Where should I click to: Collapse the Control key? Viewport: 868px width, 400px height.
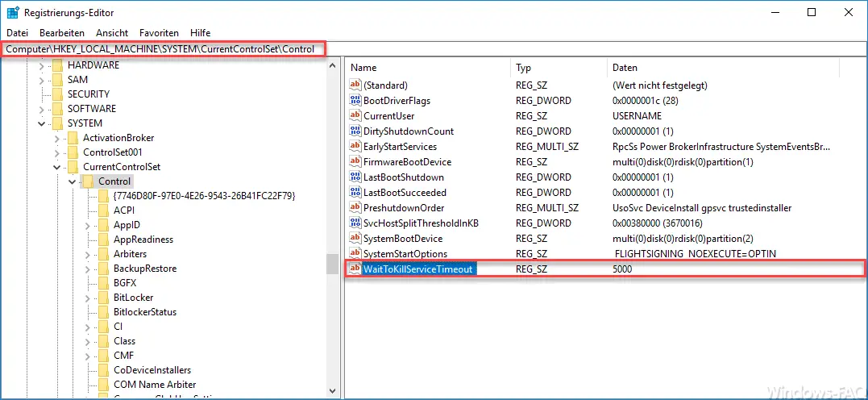73,181
